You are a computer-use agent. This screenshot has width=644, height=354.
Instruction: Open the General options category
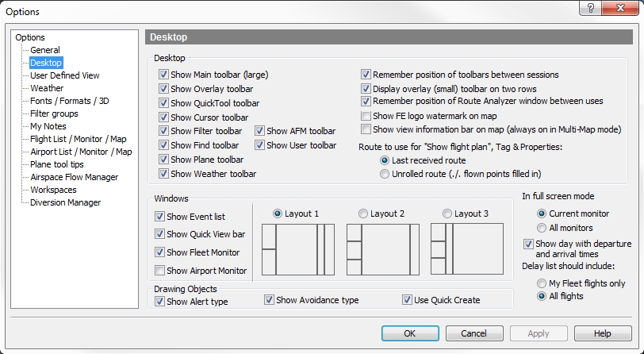(x=45, y=50)
